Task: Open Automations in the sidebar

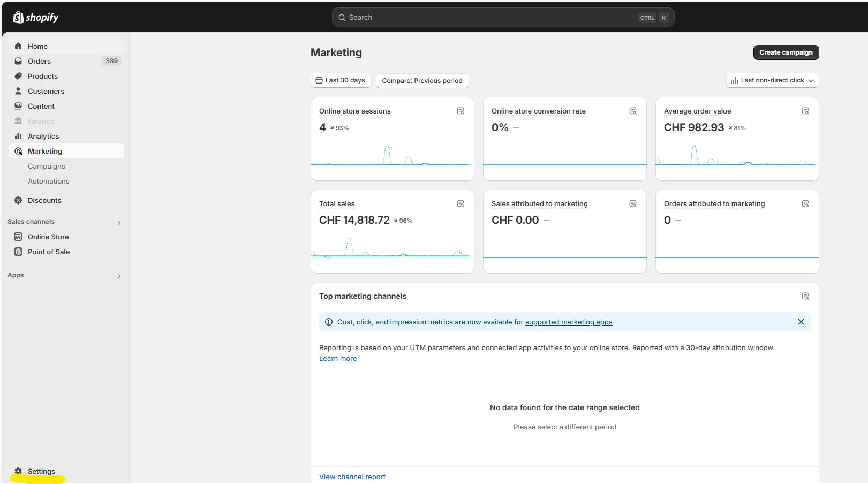Action: [49, 181]
